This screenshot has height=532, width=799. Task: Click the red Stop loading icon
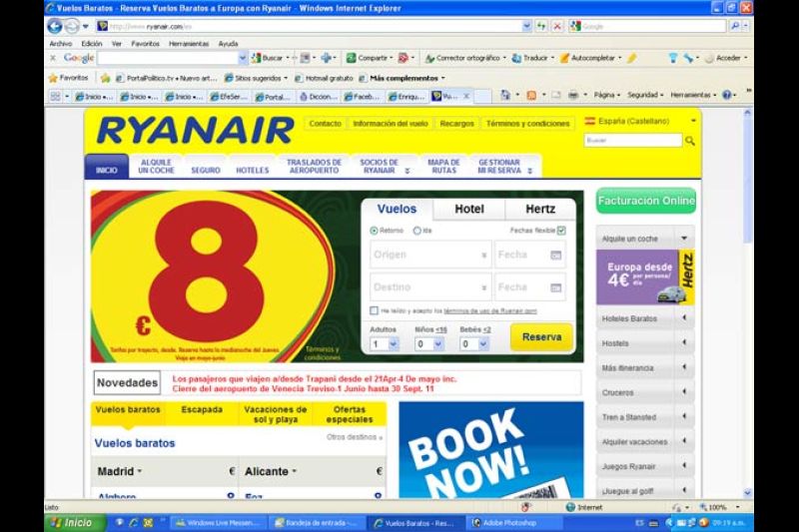click(557, 26)
